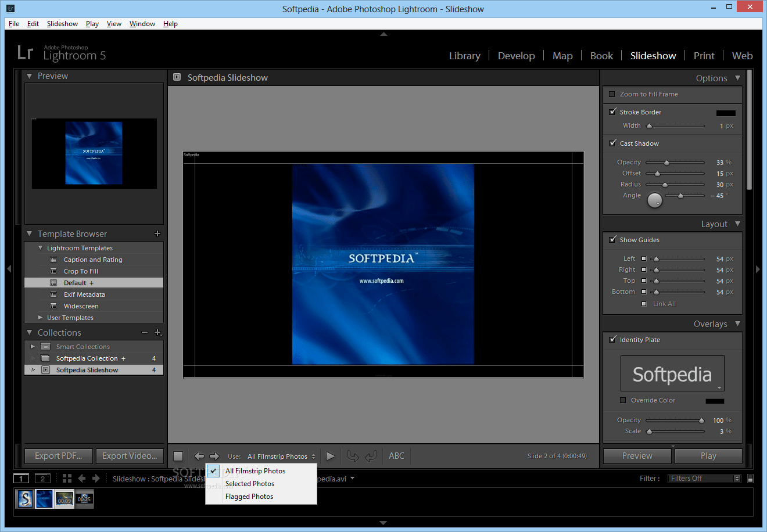Enable Override Color checkbox
The image size is (767, 532).
623,400
